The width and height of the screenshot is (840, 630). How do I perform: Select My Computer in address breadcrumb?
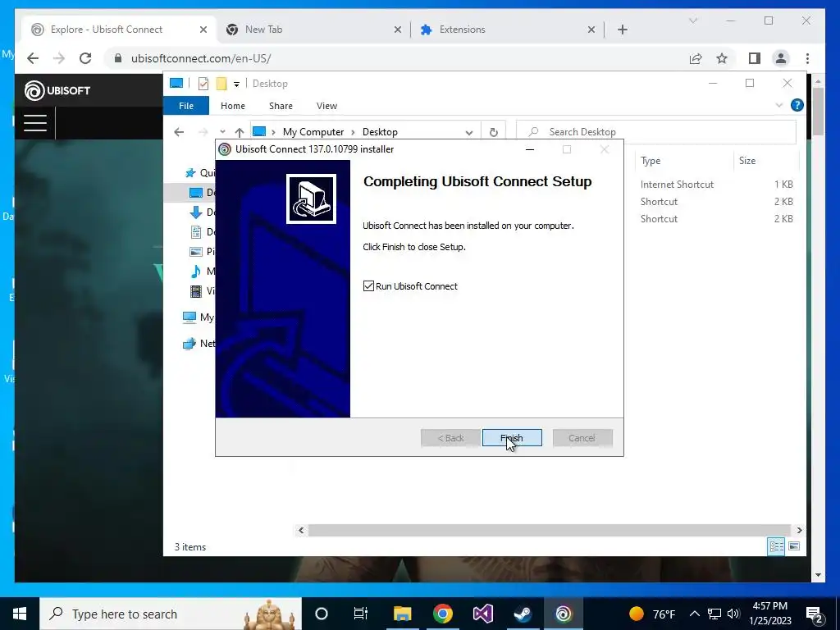click(x=313, y=132)
